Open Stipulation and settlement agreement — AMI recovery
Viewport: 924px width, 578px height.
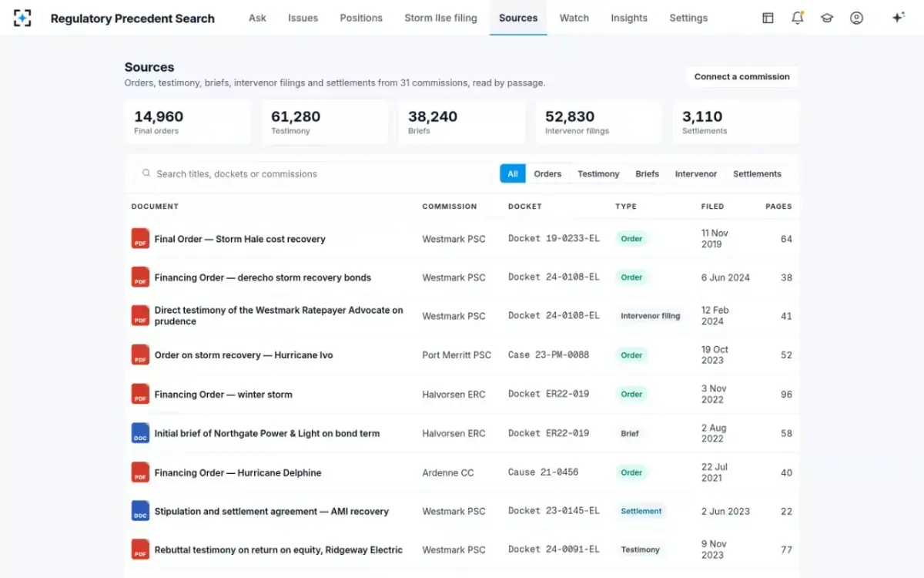[x=271, y=511]
